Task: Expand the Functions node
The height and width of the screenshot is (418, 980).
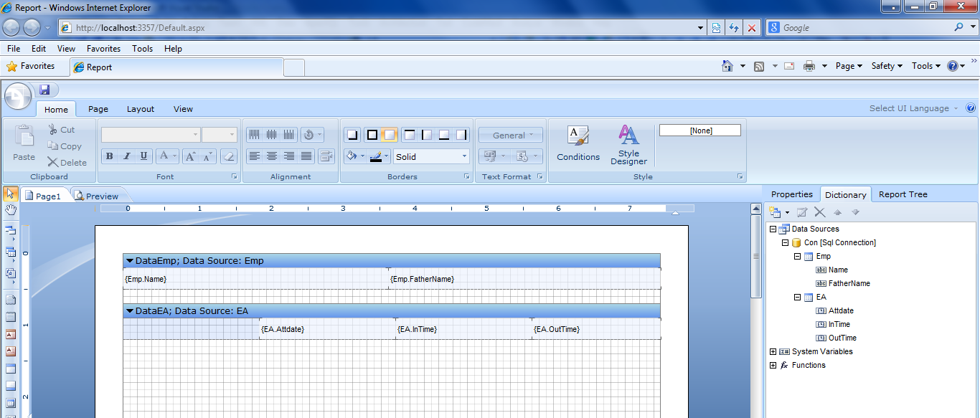Action: (773, 366)
